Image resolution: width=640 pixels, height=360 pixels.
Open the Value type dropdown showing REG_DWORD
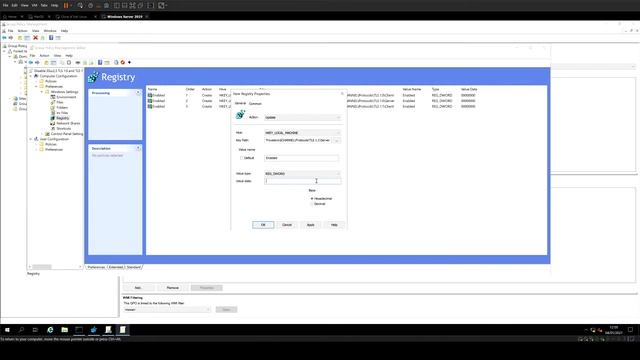click(x=302, y=173)
